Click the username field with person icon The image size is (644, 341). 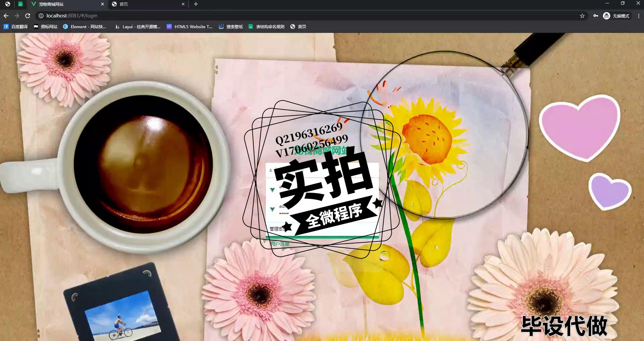(322, 170)
